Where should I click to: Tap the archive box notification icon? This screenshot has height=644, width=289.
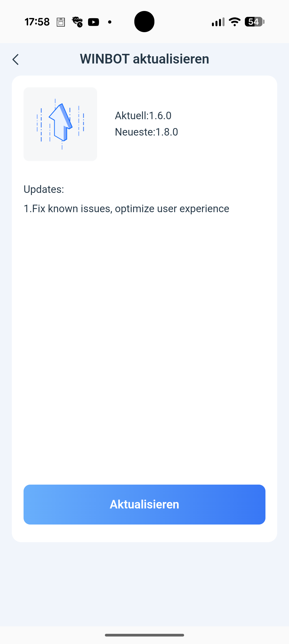(x=61, y=22)
